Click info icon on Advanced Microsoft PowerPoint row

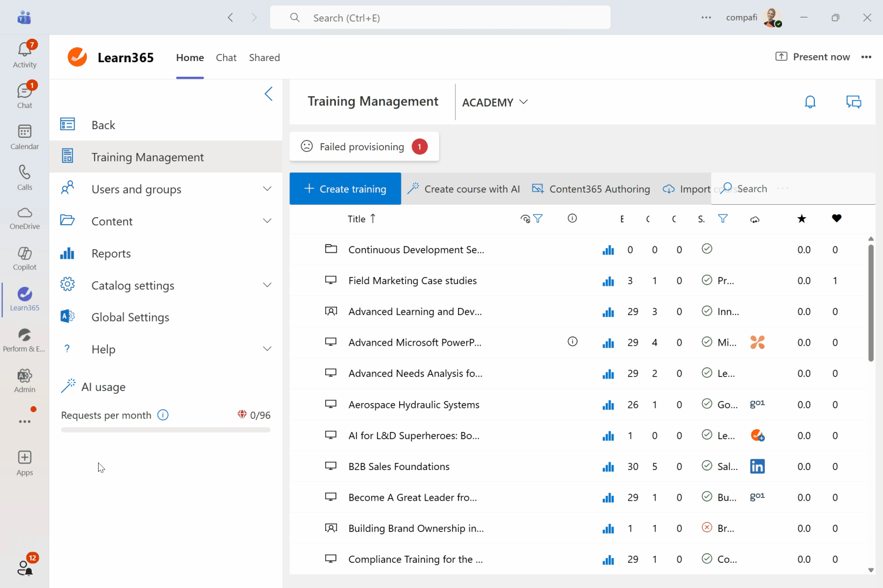pyautogui.click(x=572, y=342)
